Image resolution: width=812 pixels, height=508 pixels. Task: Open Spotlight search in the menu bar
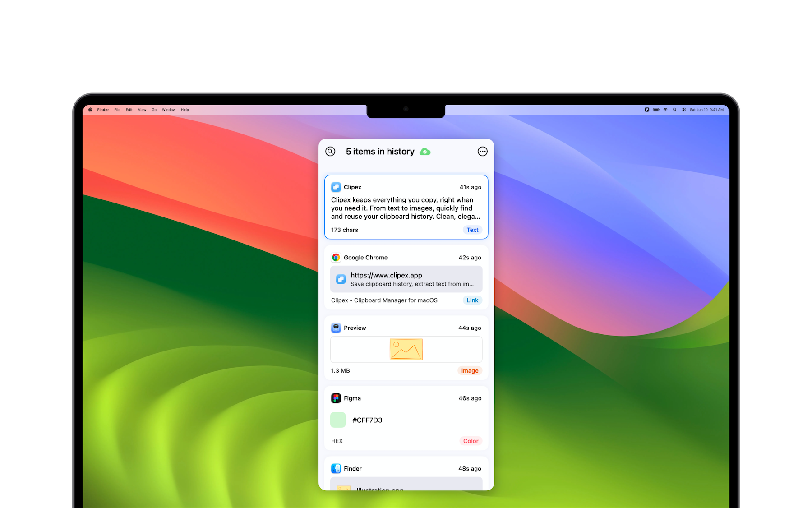pos(675,110)
